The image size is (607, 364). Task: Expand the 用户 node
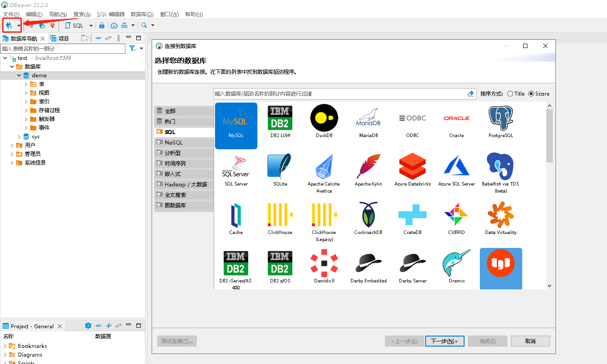coord(12,145)
